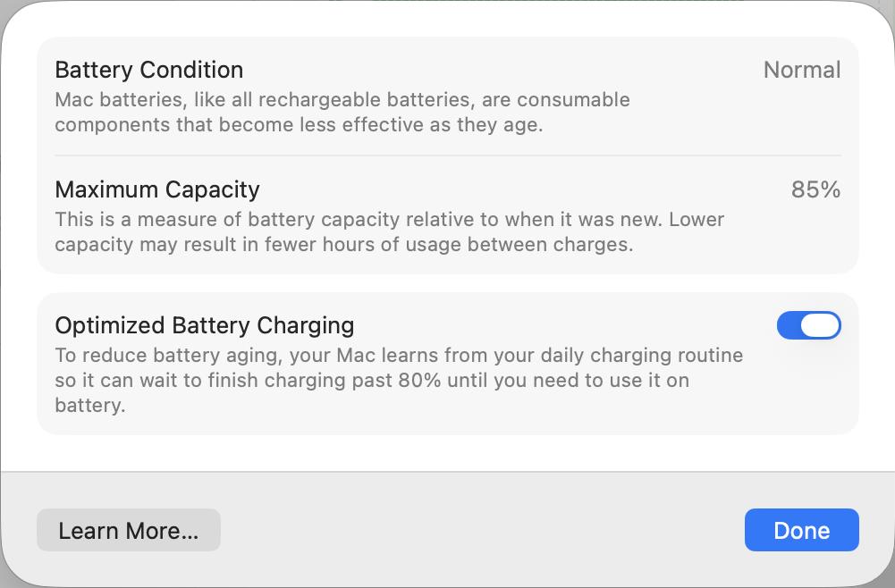Click the 85% maximum capacity value

pos(815,189)
